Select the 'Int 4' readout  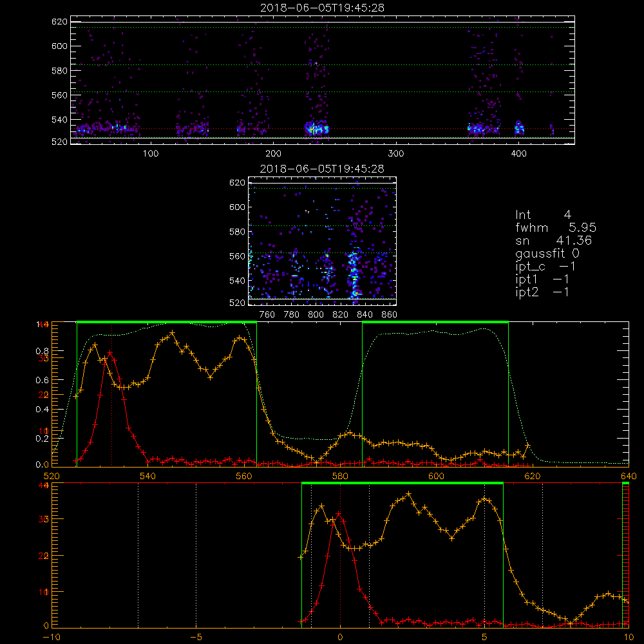tap(543, 215)
